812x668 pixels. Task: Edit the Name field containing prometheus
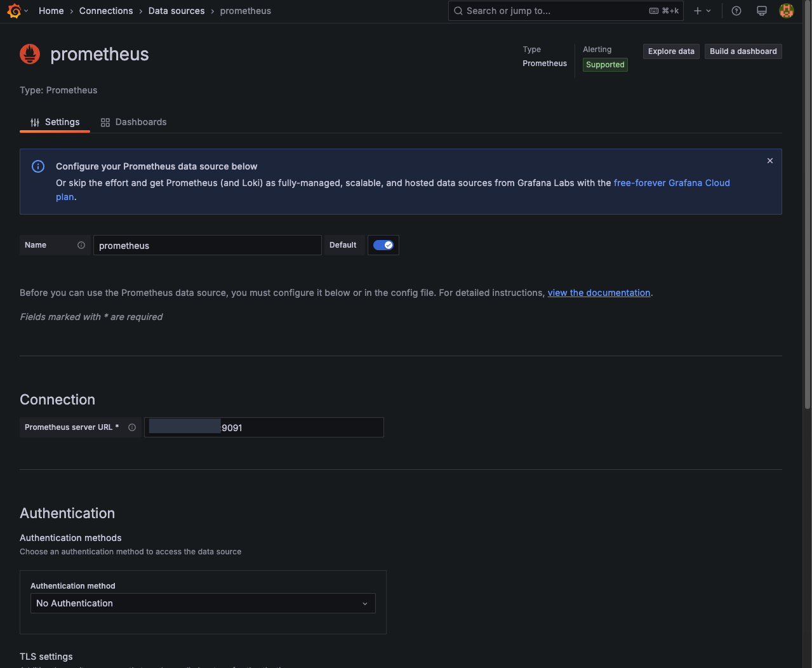(x=208, y=245)
